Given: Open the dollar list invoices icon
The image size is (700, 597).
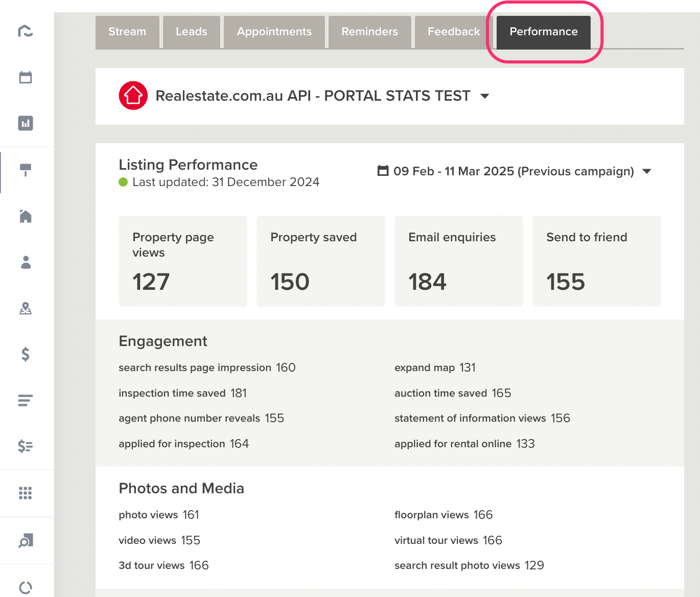Looking at the screenshot, I should (26, 446).
